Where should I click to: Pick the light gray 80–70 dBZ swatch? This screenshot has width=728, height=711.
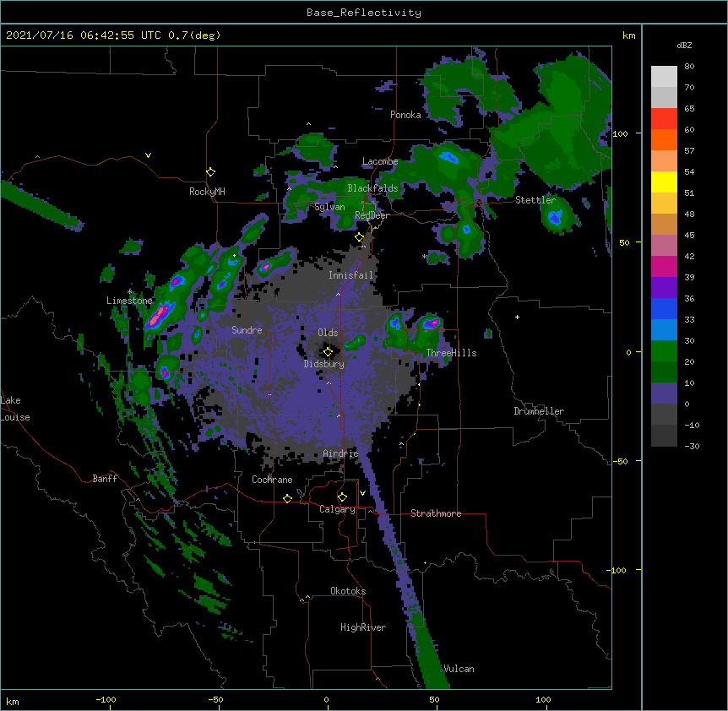(x=664, y=76)
